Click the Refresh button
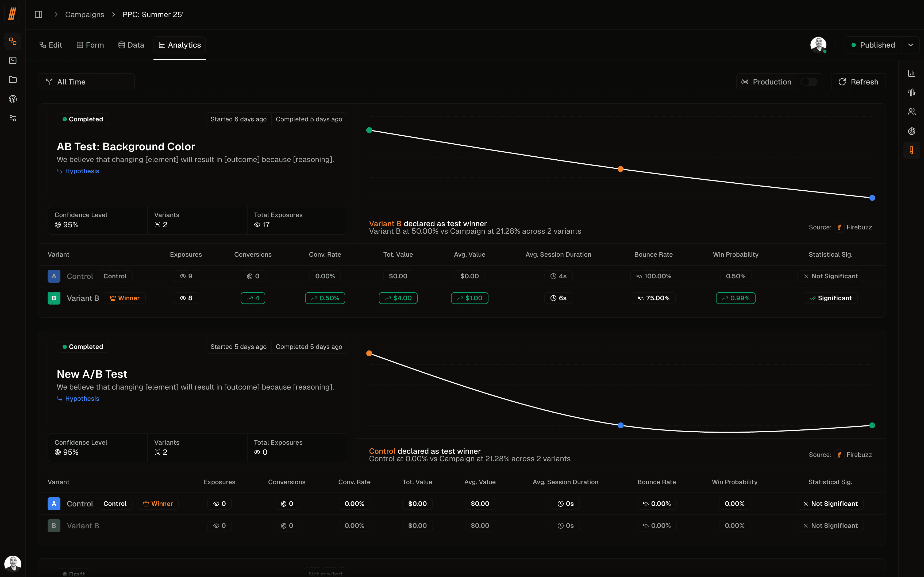This screenshot has height=577, width=924. pos(858,82)
